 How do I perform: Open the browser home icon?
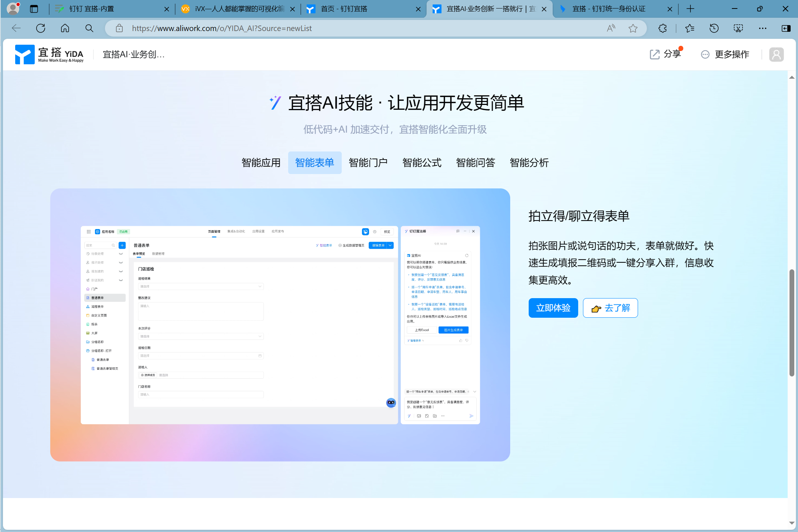point(65,28)
